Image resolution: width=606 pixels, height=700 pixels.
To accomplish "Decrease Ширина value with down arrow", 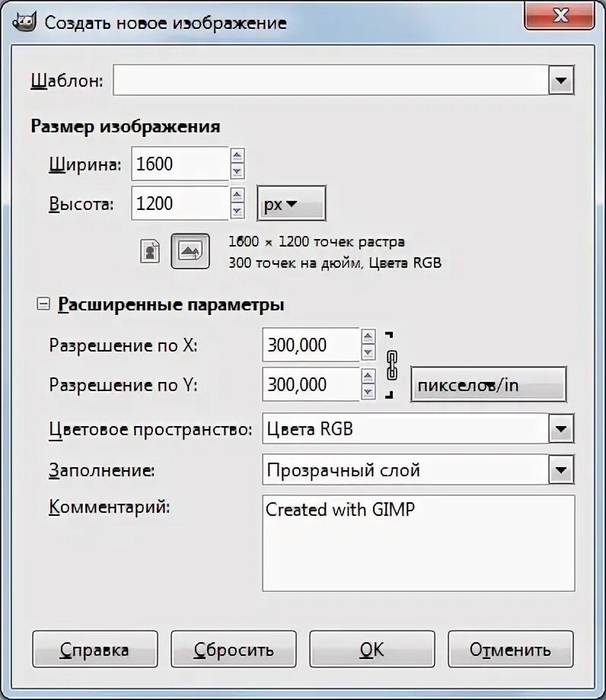I will pos(237,171).
